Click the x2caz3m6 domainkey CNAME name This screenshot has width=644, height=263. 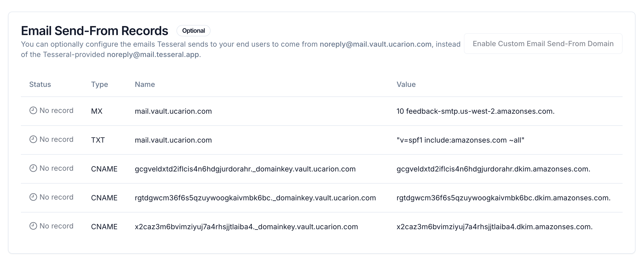point(246,227)
